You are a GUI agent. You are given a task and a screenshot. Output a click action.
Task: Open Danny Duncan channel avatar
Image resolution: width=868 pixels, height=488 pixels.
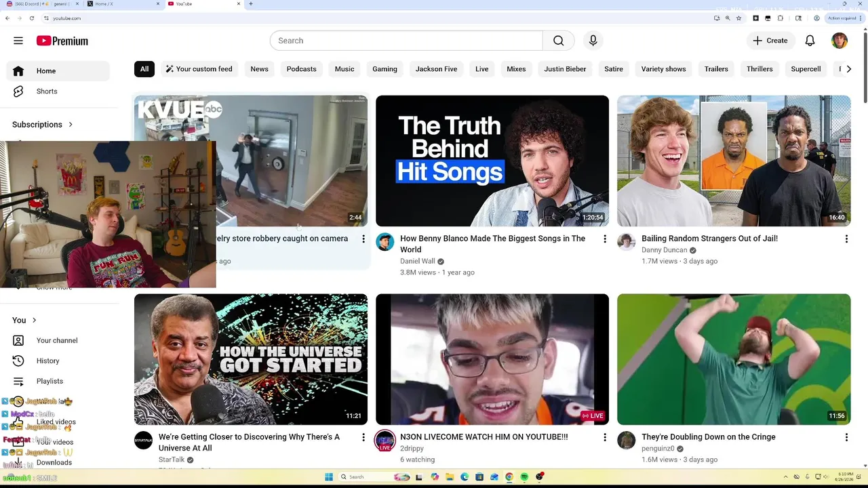click(627, 242)
